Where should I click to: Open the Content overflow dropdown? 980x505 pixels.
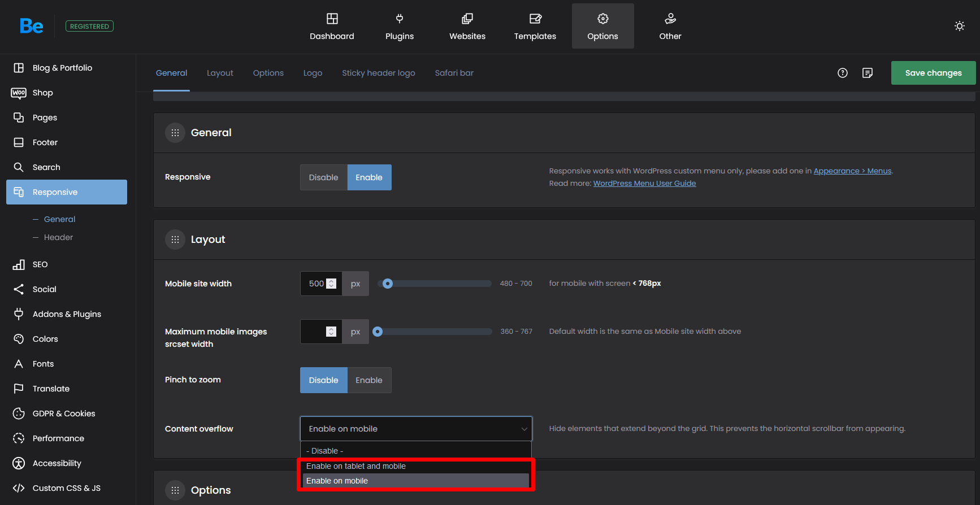(x=416, y=429)
